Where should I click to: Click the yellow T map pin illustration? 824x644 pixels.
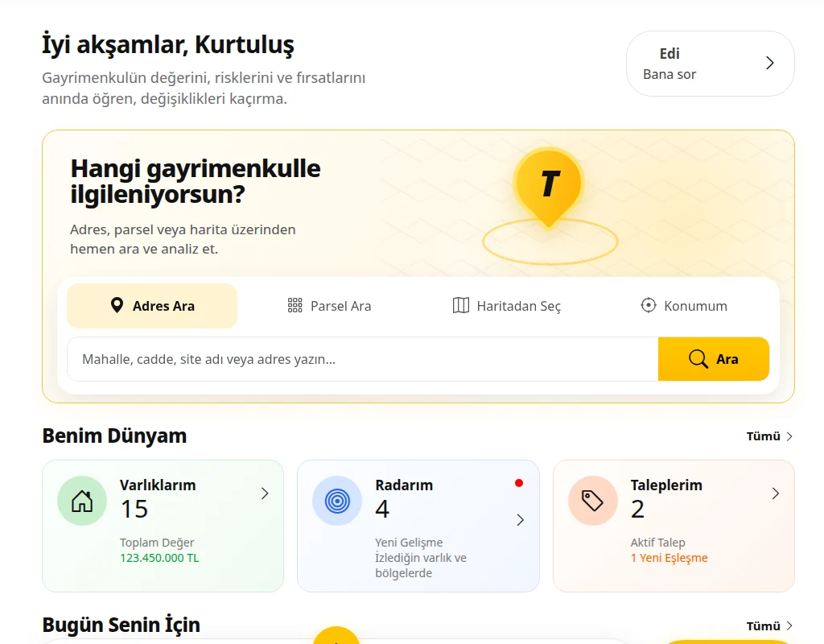[x=549, y=188]
